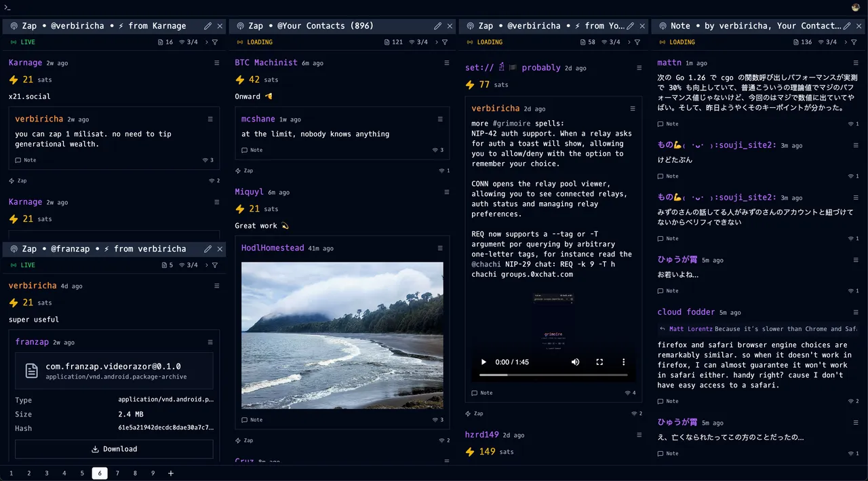The height and width of the screenshot is (481, 868).
Task: Open the user avatar at top right
Action: tap(856, 7)
